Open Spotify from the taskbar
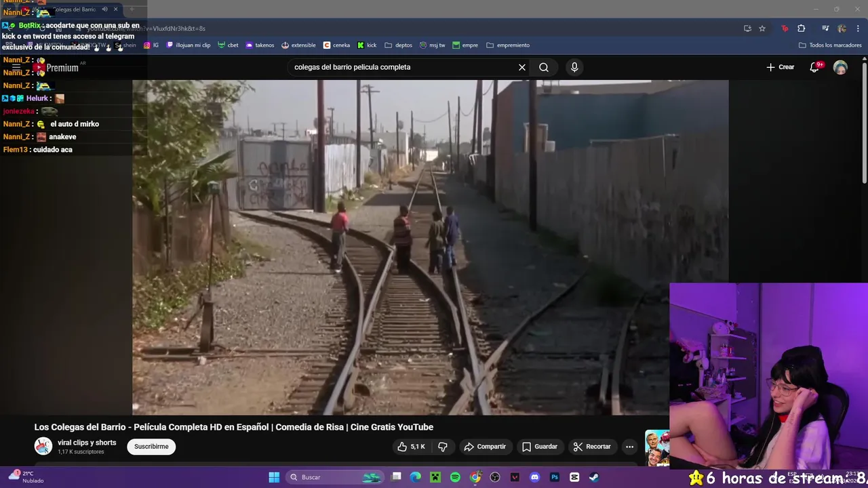 click(x=455, y=477)
